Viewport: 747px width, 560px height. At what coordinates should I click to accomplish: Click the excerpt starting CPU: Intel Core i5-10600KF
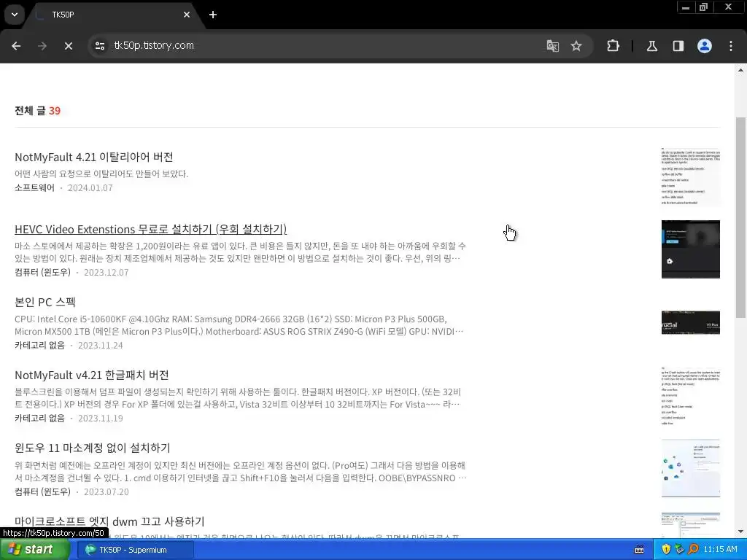[x=239, y=325]
